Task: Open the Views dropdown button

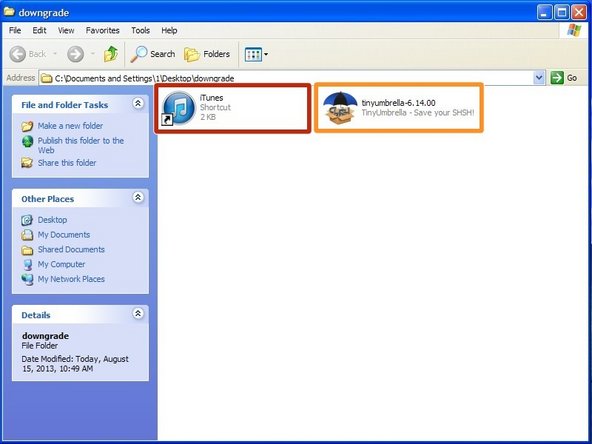Action: point(256,54)
